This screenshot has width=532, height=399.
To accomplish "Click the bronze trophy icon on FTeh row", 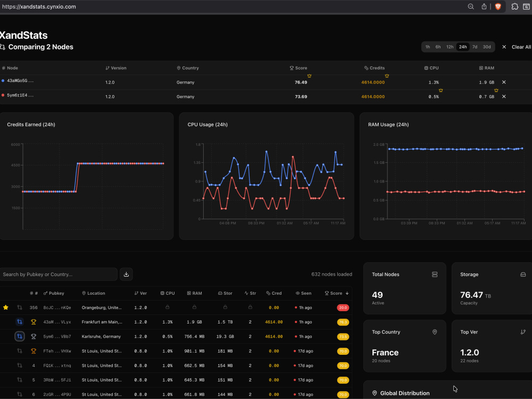I will point(34,351).
